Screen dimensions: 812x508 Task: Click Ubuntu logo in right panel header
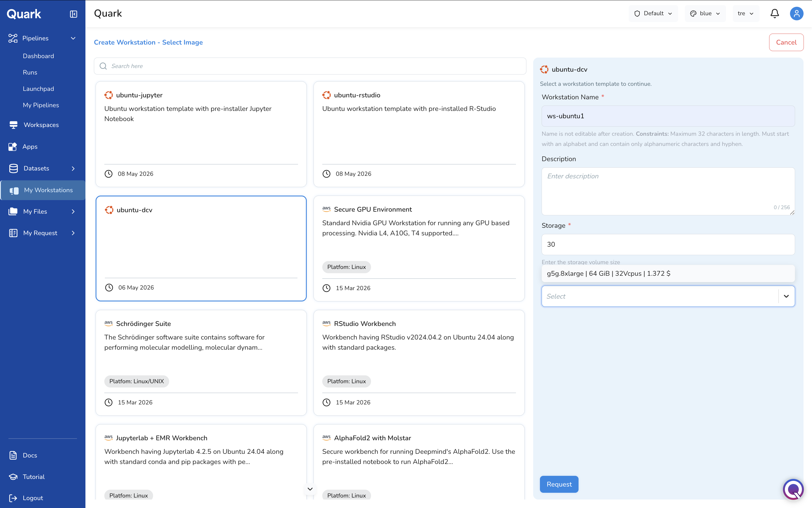point(544,69)
